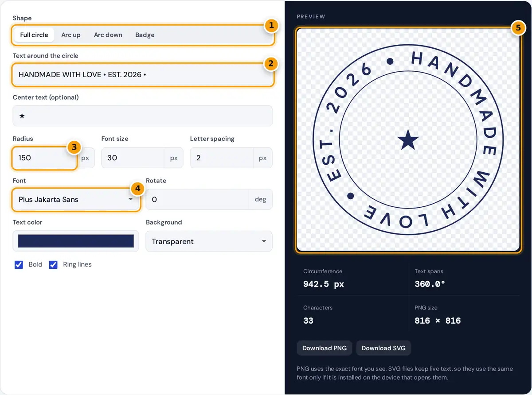Toggle the Ring lines checkbox
The image size is (532, 395).
point(53,265)
